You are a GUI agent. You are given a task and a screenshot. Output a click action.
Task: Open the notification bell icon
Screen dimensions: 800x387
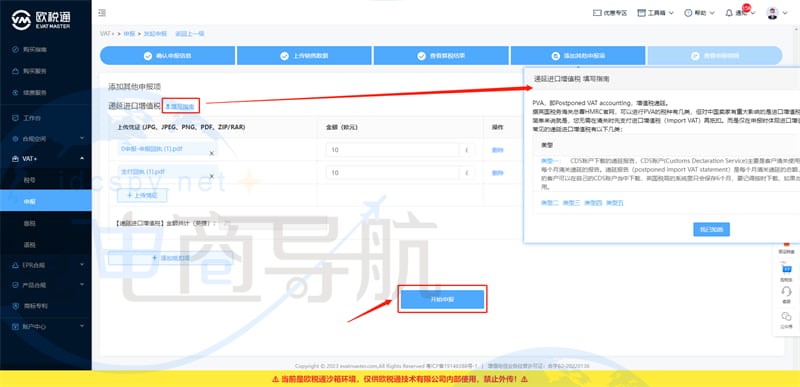729,13
